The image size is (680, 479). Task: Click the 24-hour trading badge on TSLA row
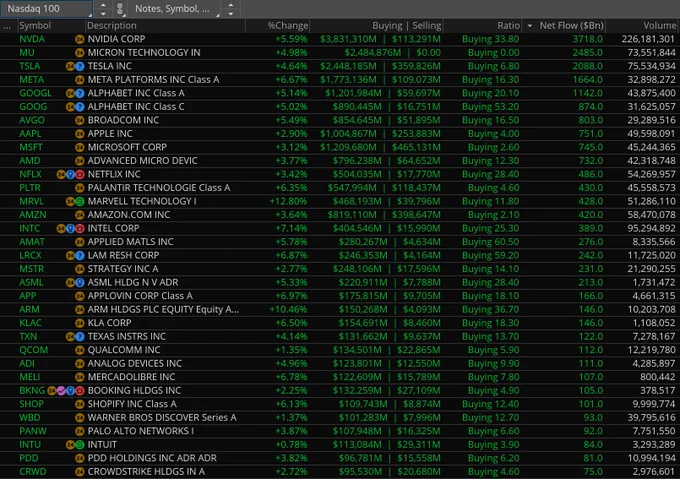click(70, 66)
